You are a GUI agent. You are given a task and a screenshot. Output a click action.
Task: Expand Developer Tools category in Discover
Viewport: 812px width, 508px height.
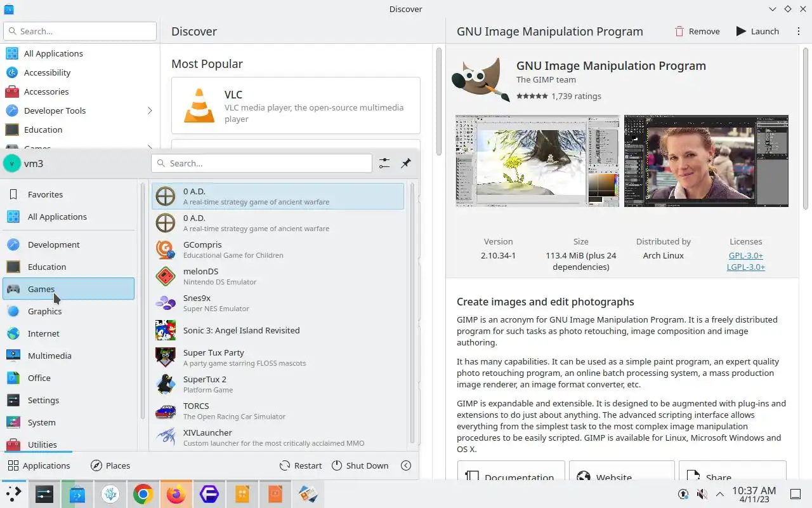point(150,110)
